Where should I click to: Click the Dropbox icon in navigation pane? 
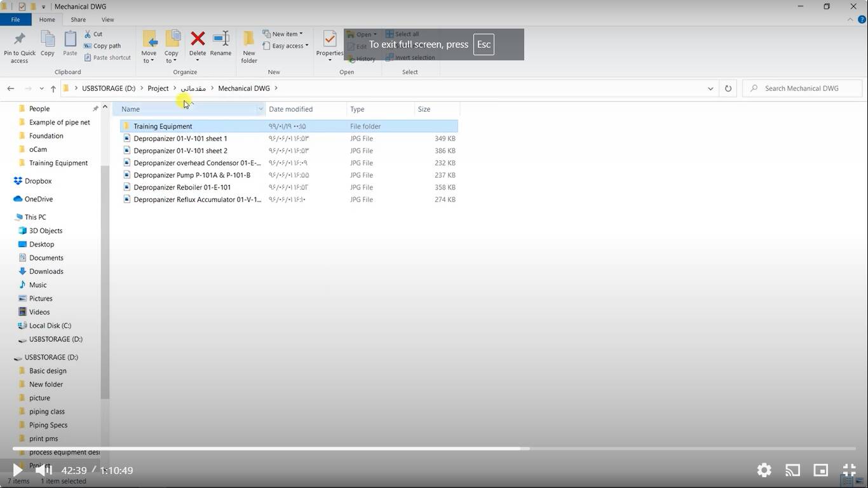(18, 181)
